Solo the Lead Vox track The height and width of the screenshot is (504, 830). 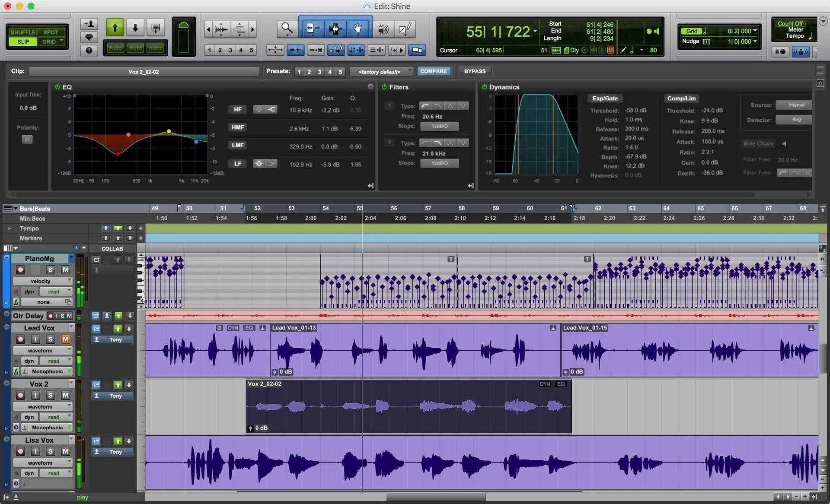click(x=51, y=339)
